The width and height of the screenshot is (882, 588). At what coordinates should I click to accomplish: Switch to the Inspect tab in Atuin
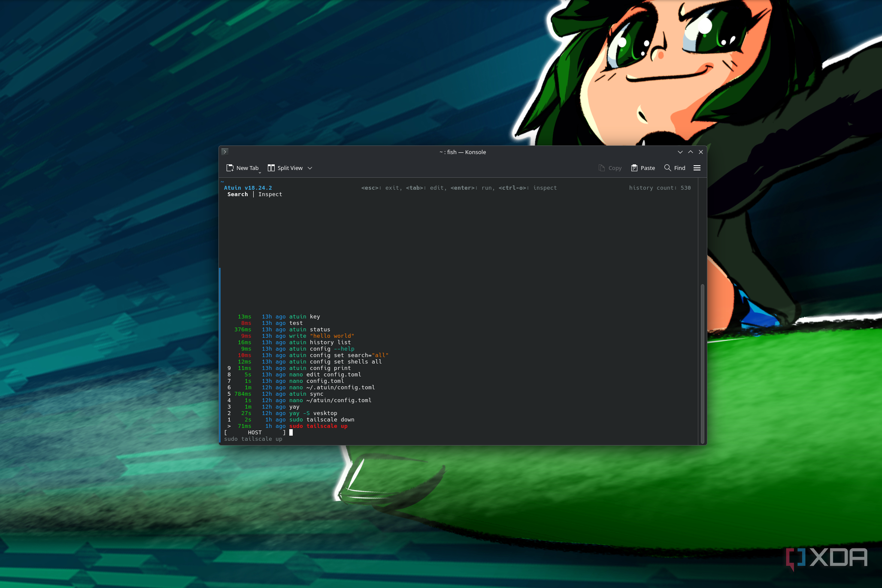tap(270, 194)
